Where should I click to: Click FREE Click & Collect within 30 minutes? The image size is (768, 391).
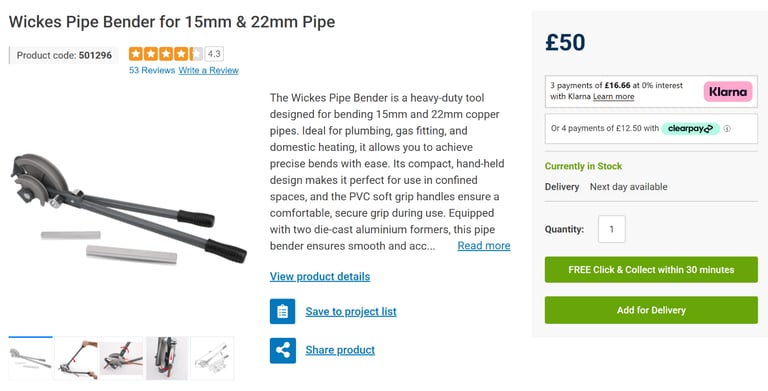(x=651, y=269)
